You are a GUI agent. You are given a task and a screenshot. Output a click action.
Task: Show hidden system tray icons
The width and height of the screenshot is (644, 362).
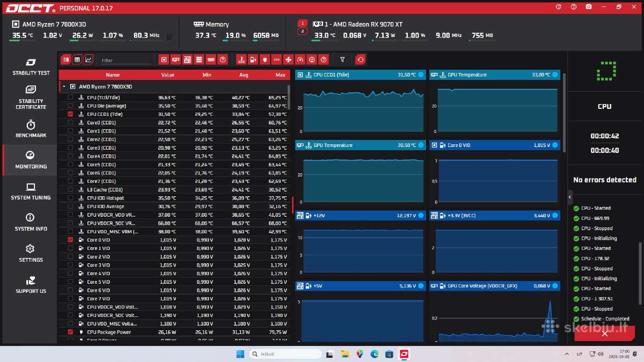567,354
